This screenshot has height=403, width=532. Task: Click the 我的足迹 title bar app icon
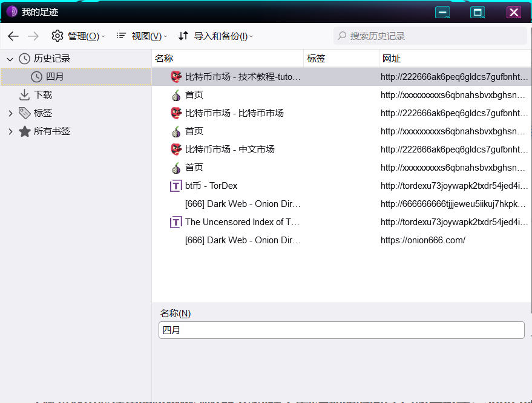click(12, 11)
